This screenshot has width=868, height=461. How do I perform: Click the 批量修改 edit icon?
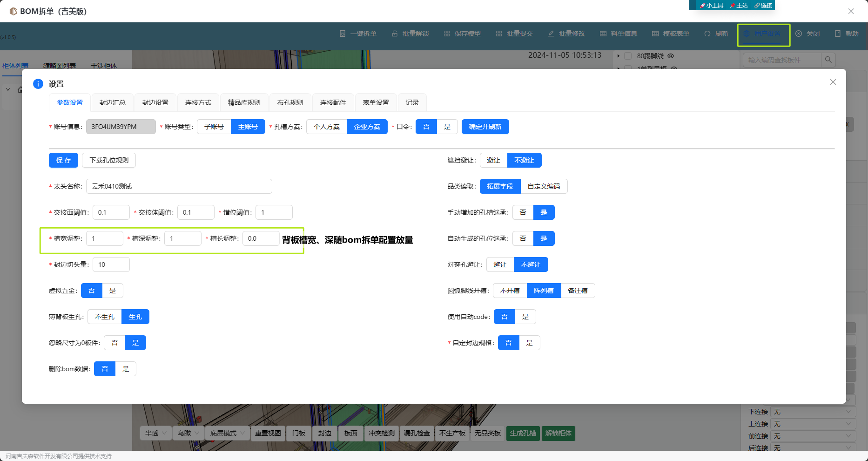(x=551, y=34)
